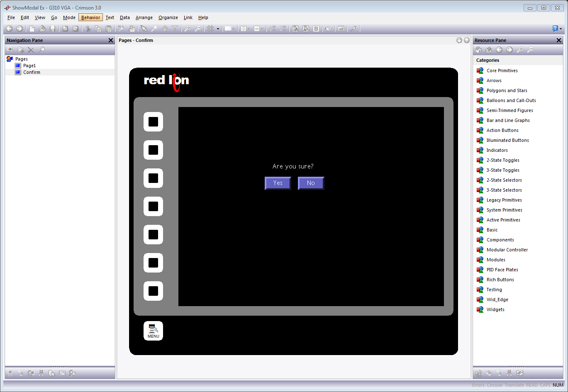Click the No button on the page
568x392 pixels.
311,183
